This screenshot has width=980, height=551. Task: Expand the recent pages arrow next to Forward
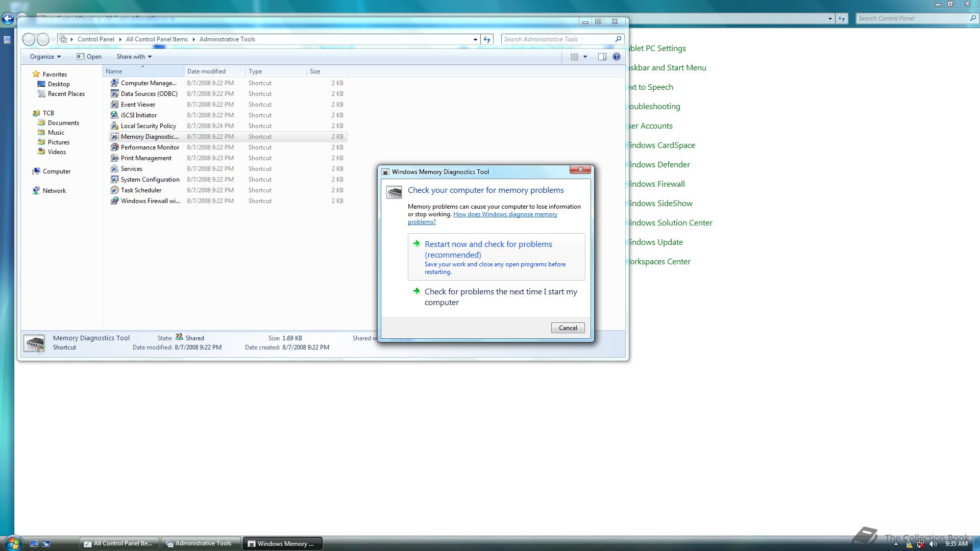pos(53,39)
